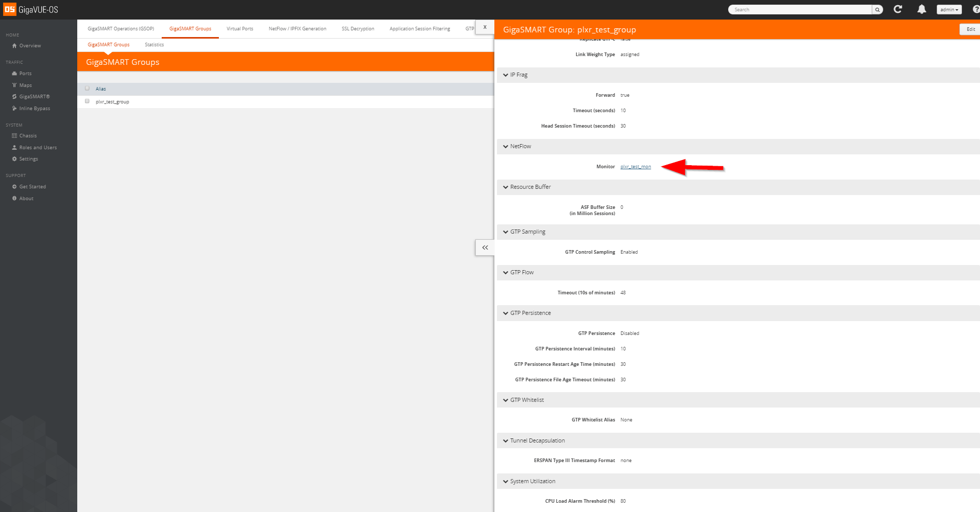This screenshot has height=512, width=980.
Task: Click the Roles and Users icon
Action: coord(14,148)
